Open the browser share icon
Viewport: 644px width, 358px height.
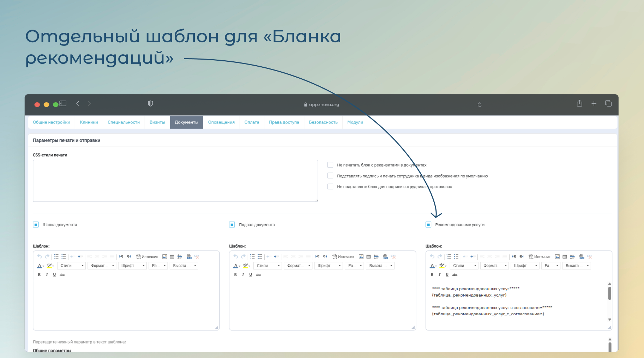pos(579,103)
